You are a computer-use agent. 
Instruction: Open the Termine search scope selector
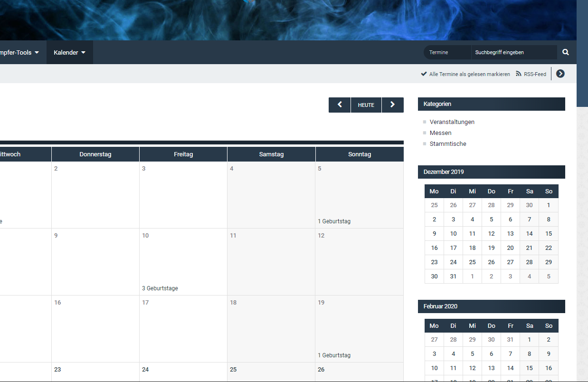[x=446, y=52]
